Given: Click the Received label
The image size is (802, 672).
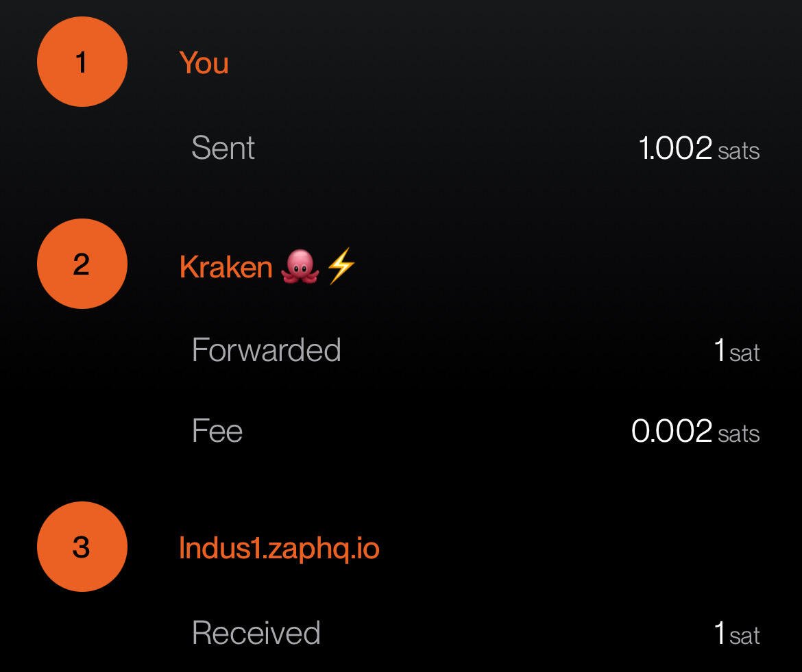Looking at the screenshot, I should click(256, 633).
